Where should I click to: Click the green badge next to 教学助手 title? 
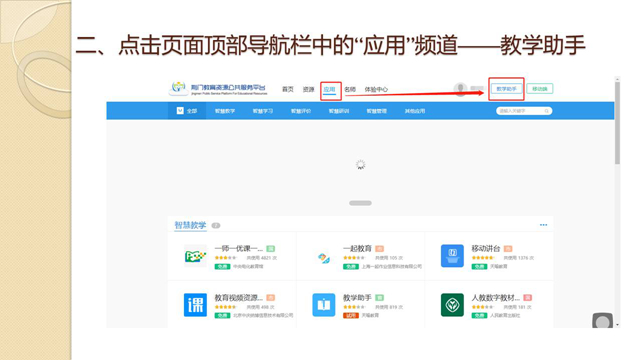pyautogui.click(x=380, y=298)
